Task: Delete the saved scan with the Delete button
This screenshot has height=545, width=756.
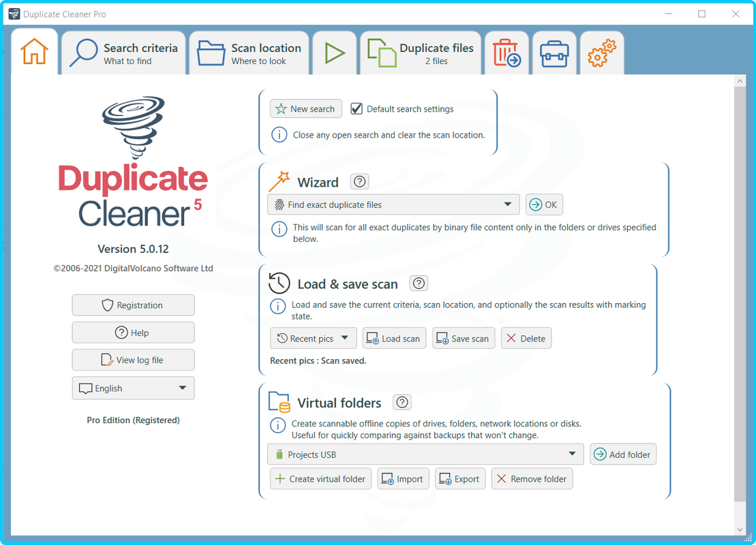Action: (x=526, y=339)
